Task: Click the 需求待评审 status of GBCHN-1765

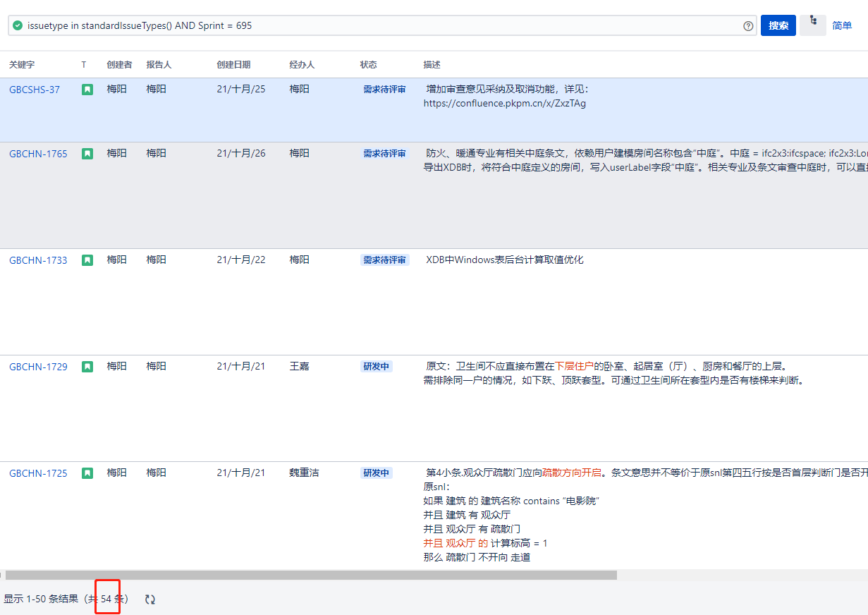Action: (x=384, y=154)
